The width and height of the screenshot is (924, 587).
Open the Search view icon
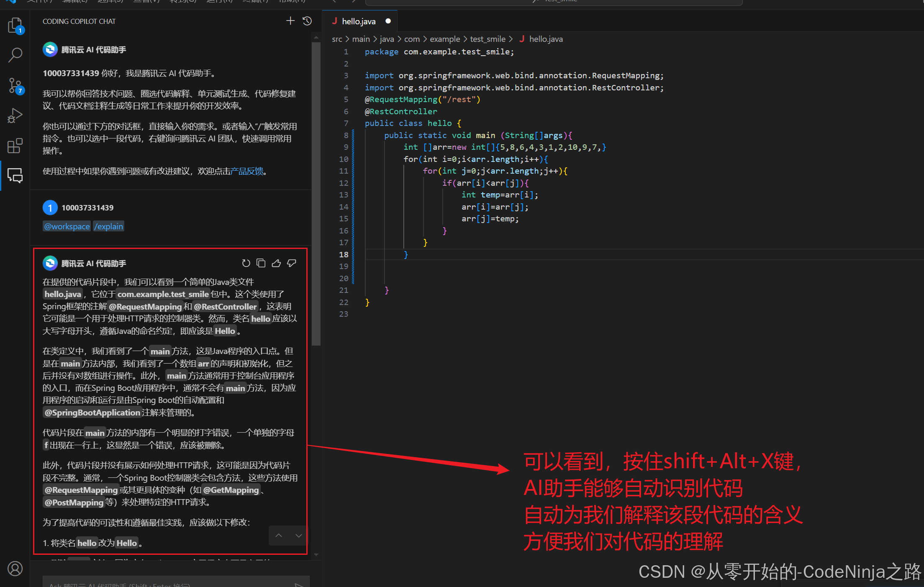coord(15,55)
